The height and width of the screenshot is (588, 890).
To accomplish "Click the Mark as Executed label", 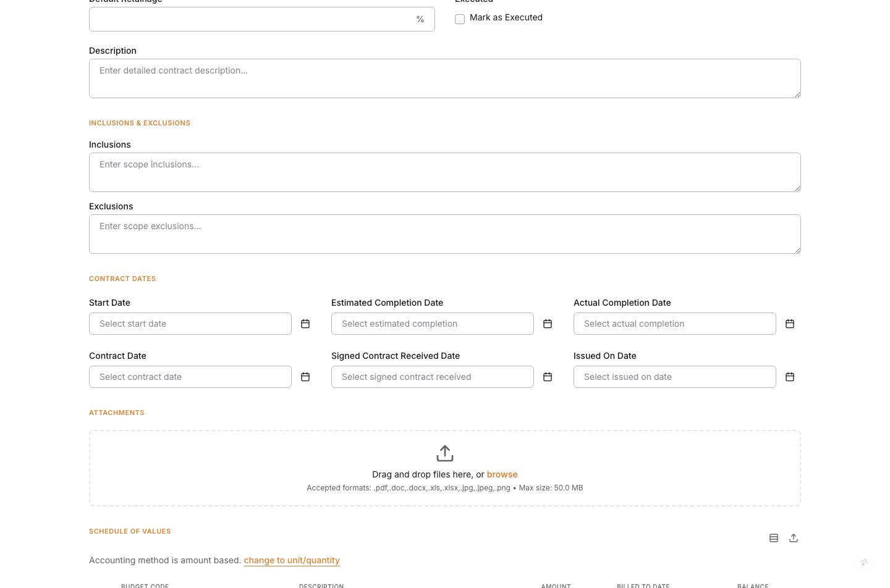I will (506, 17).
